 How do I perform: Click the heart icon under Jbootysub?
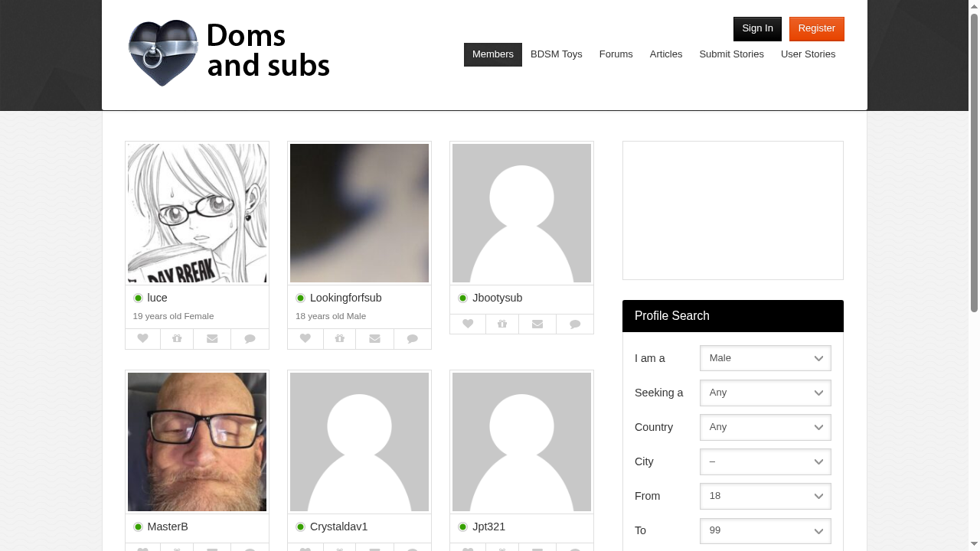coord(468,324)
